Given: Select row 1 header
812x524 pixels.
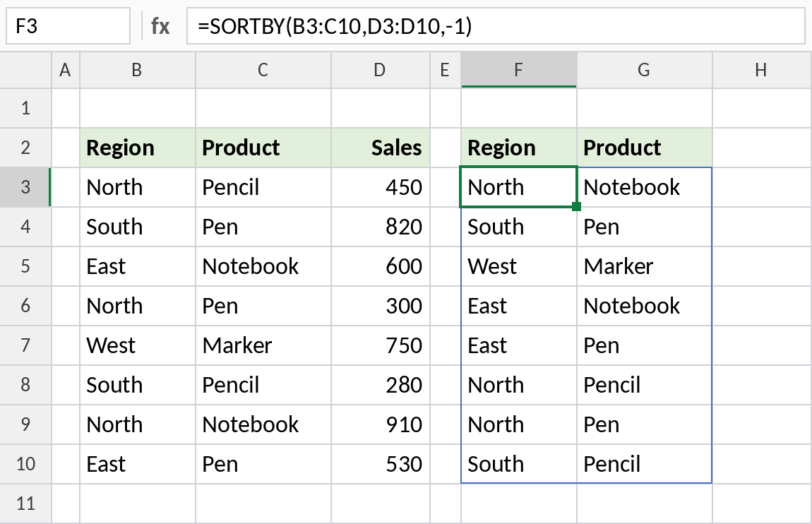Looking at the screenshot, I should coord(25,108).
